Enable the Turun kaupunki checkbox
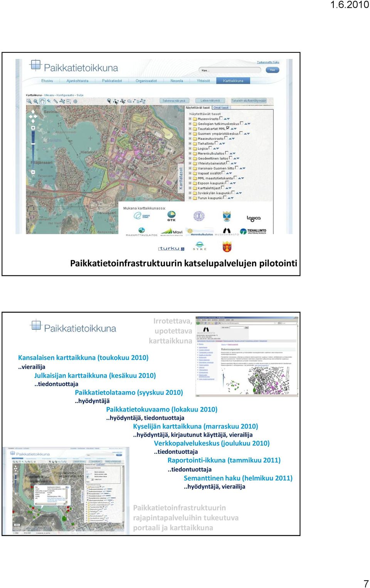The image size is (370, 588). point(225,197)
